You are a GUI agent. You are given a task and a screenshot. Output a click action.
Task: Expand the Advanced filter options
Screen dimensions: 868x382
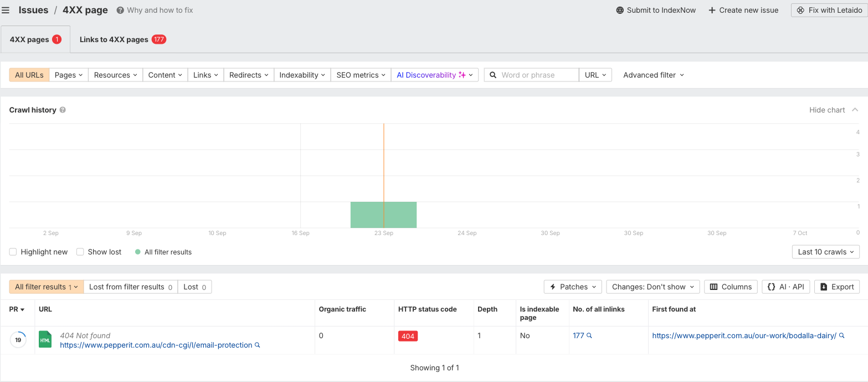coord(654,75)
